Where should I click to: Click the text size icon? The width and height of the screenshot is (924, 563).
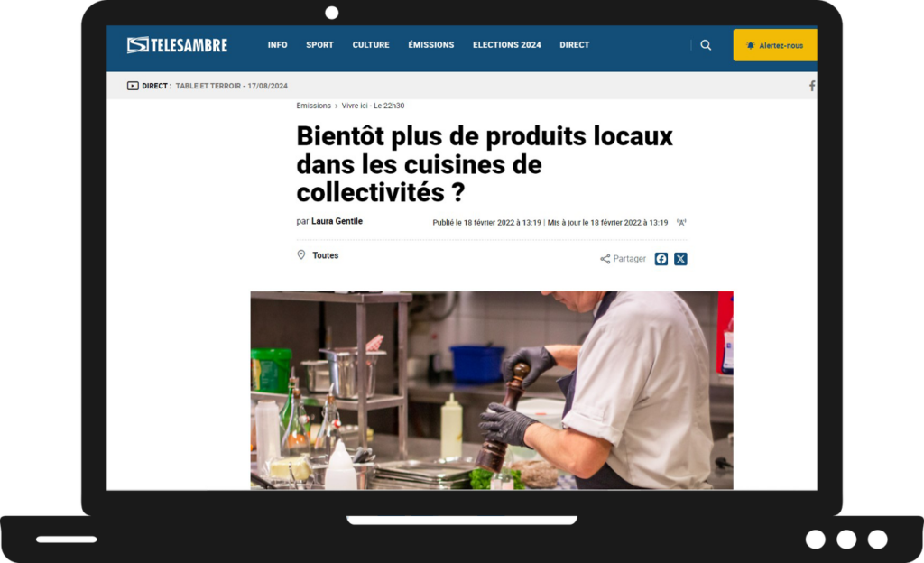[682, 223]
